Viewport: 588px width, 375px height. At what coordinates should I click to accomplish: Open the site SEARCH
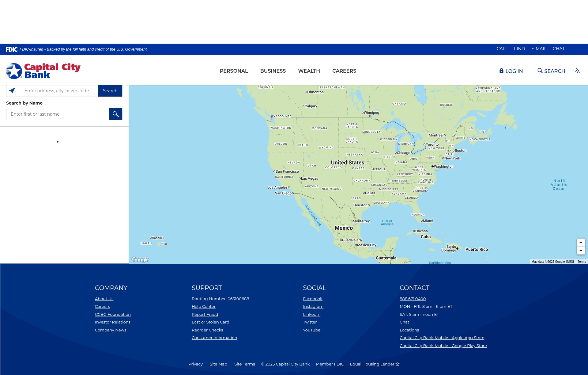click(x=551, y=71)
